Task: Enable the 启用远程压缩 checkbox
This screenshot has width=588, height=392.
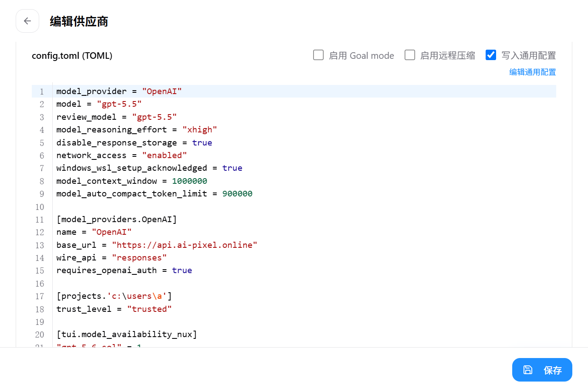Action: [410, 55]
